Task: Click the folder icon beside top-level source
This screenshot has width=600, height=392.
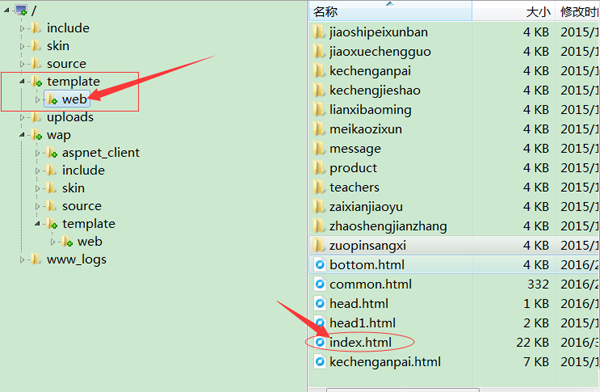Action: pos(36,64)
